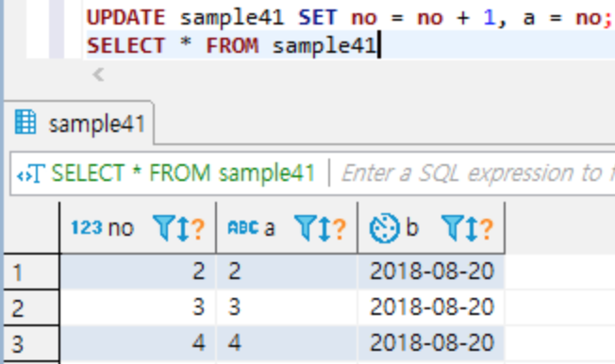Screen dimensions: 615x364
Task: Click the question mark in 'b' column header
Action: point(487,228)
